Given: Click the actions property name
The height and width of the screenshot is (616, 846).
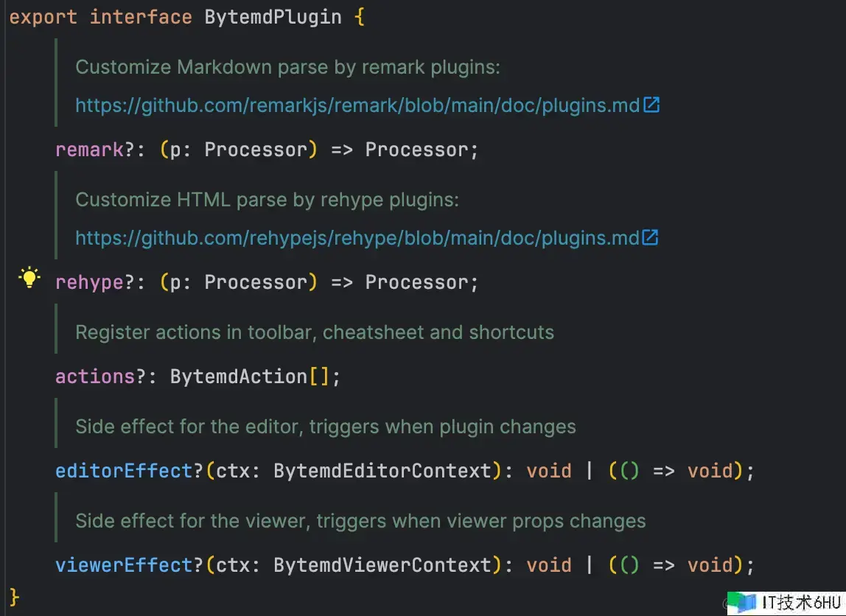Looking at the screenshot, I should click(x=95, y=377).
